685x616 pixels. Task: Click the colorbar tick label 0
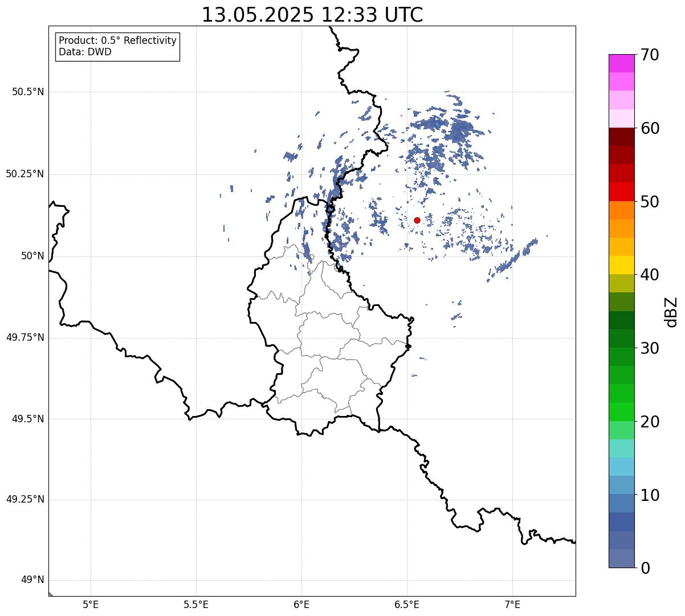(x=645, y=568)
